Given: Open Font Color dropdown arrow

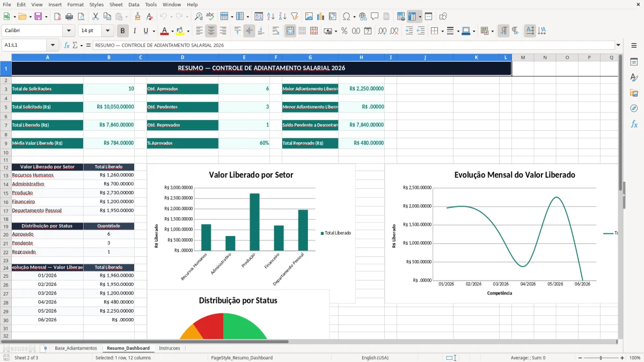Looking at the screenshot, I should [172, 31].
